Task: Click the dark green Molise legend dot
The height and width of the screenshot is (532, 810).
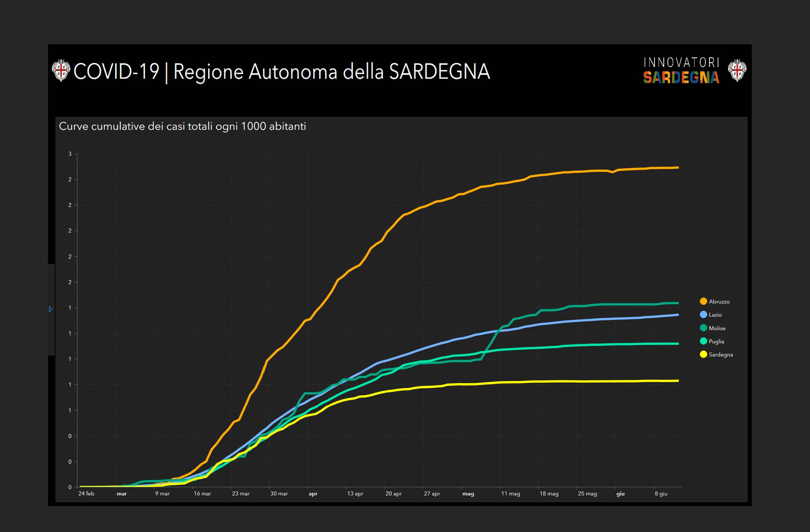Action: click(703, 328)
